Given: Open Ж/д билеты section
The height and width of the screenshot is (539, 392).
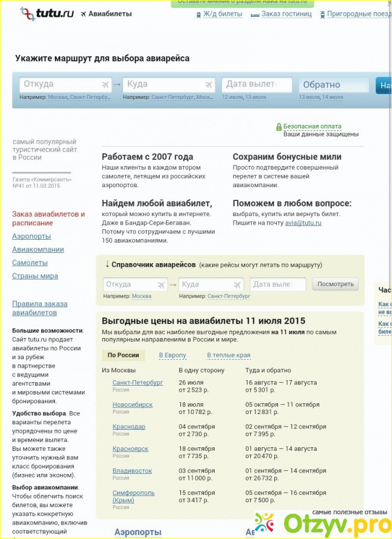Looking at the screenshot, I should point(223,14).
